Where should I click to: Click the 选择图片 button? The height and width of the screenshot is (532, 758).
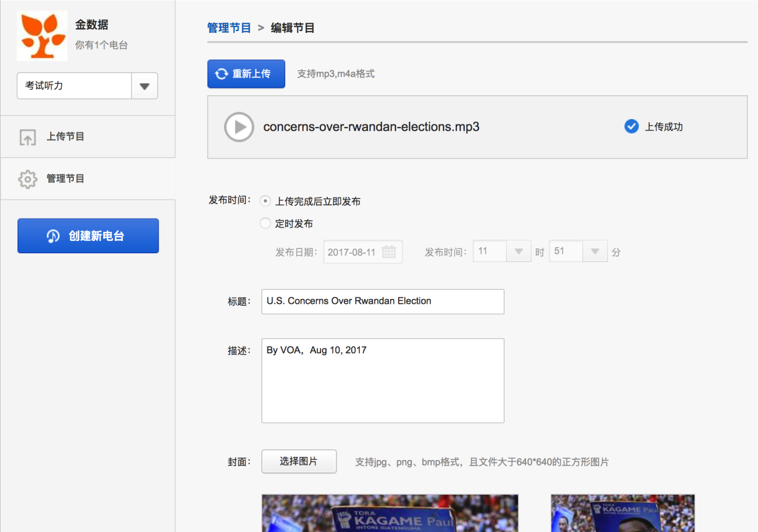pos(299,461)
